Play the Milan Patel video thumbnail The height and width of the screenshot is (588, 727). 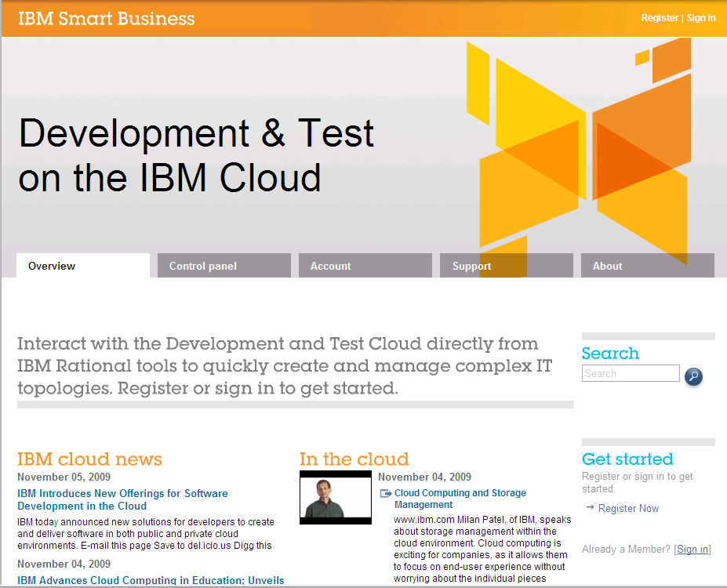(335, 498)
